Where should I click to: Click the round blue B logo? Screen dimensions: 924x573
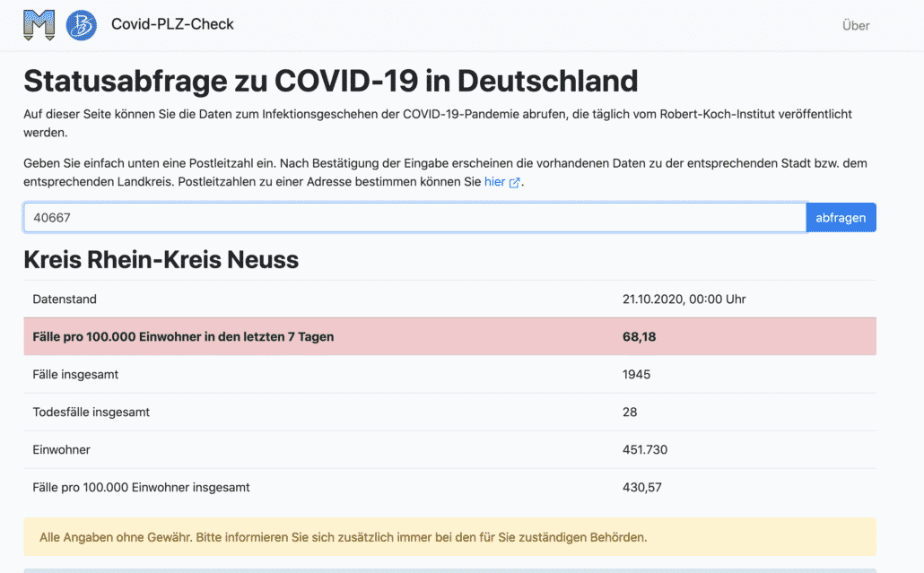pyautogui.click(x=82, y=25)
